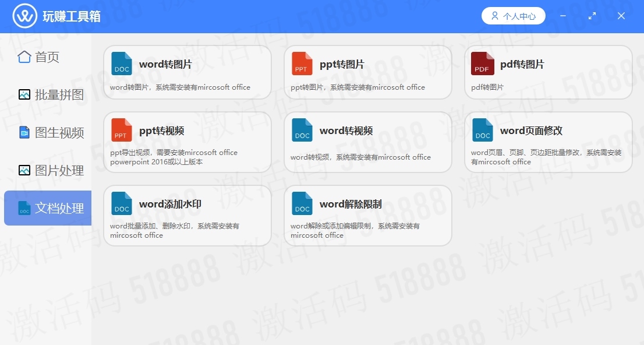This screenshot has height=345, width=644.
Task: Click the PPT icon on ppt转图片 card
Action: pos(302,64)
